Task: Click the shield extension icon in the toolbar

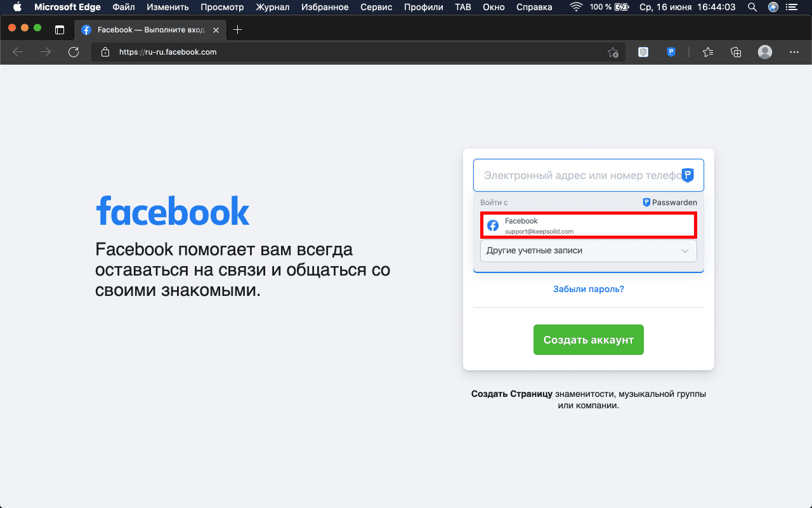Action: [x=643, y=52]
